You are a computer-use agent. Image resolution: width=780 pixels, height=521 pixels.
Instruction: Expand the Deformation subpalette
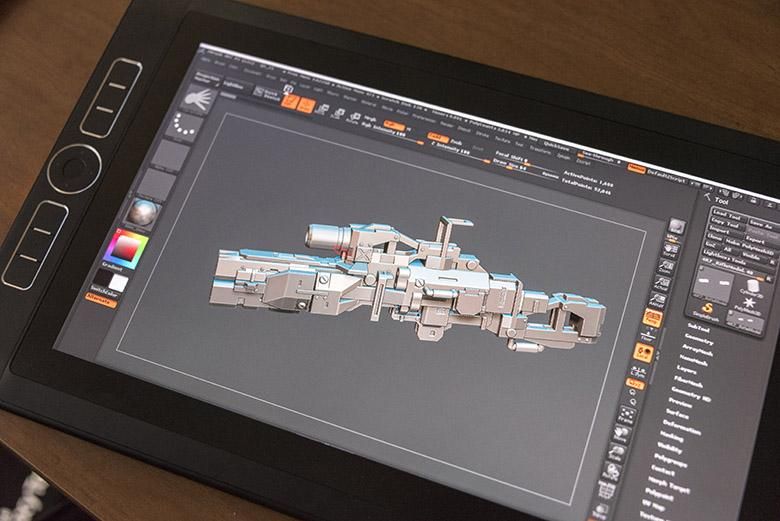681,427
